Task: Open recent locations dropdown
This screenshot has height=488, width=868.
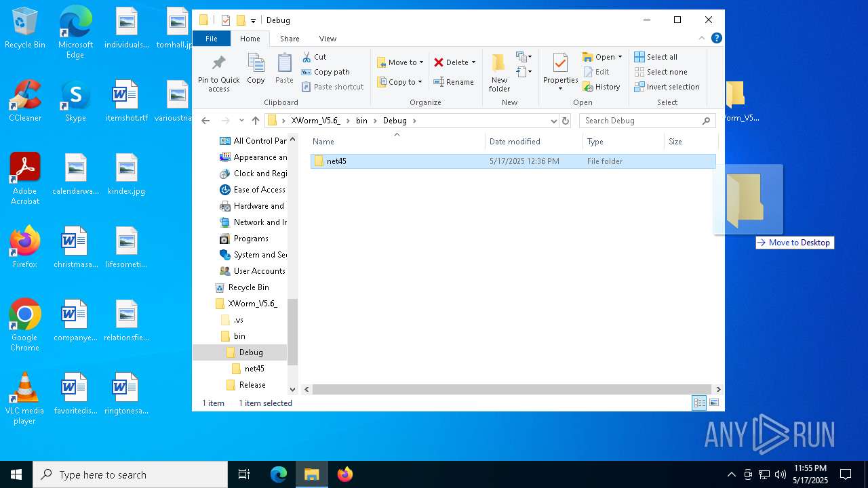Action: [x=241, y=121]
